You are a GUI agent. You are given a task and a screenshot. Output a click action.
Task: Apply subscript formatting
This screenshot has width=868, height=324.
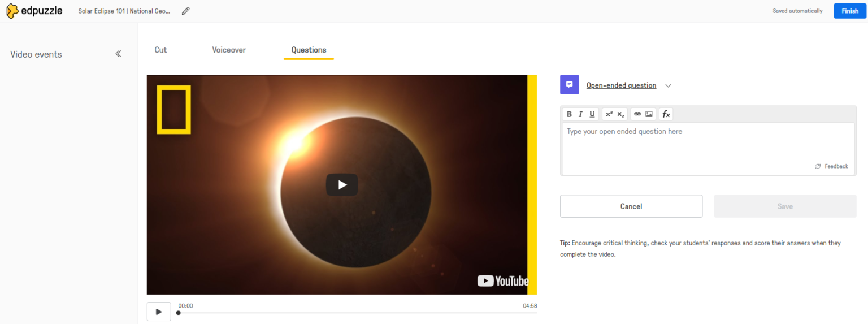(x=620, y=114)
